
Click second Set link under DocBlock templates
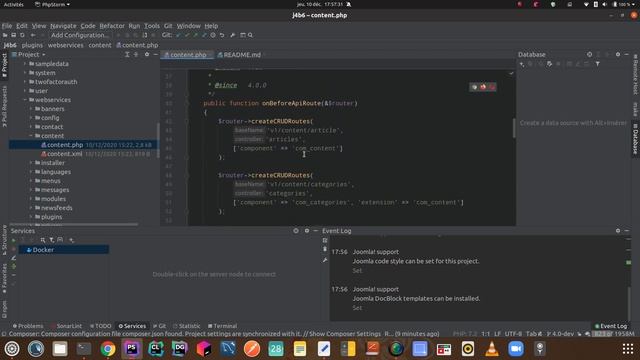(x=357, y=308)
